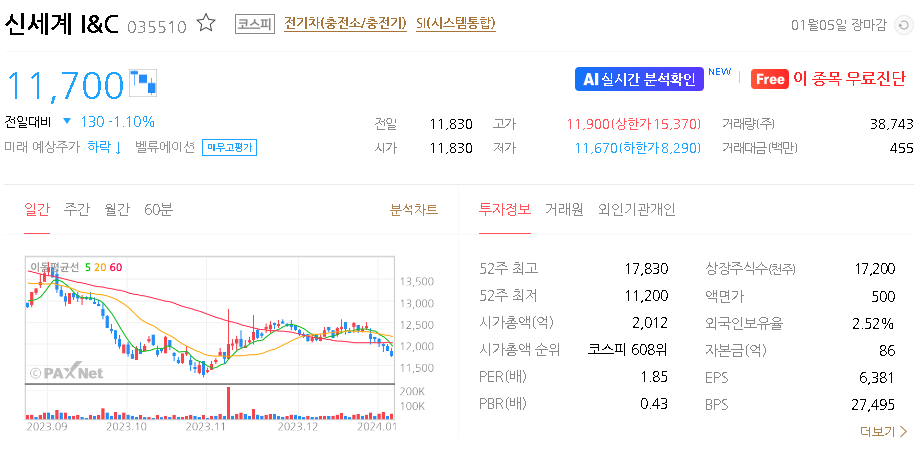
Task: Click the 전일 price label
Action: tap(385, 124)
